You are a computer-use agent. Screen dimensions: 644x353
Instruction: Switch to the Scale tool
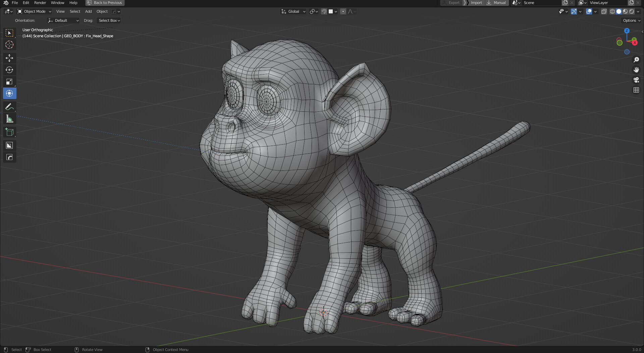pos(9,81)
